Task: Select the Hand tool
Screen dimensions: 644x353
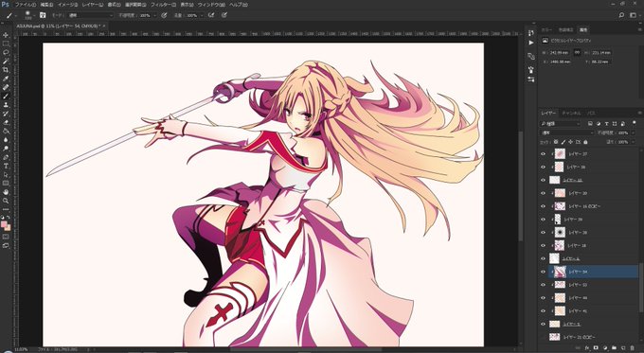Action: 6,192
